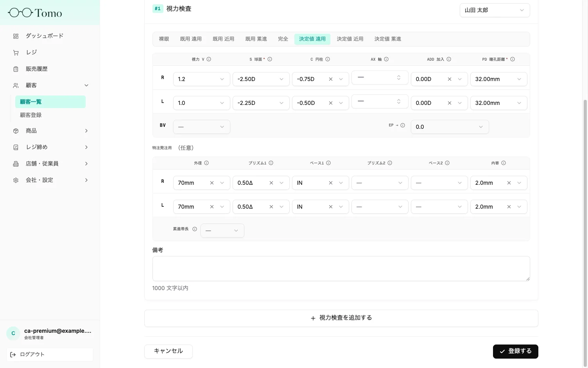Switch to the 既用 近用 tab
Viewport: 588px width, 368px height.
point(223,39)
